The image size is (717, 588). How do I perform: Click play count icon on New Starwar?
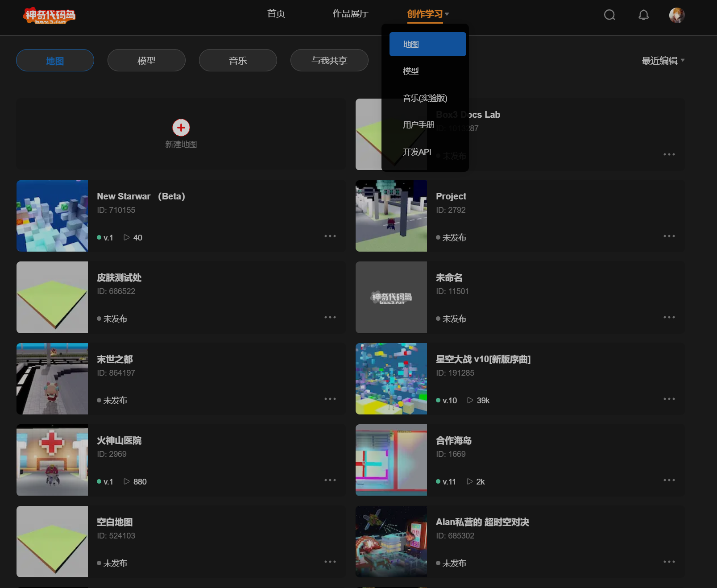coord(127,237)
